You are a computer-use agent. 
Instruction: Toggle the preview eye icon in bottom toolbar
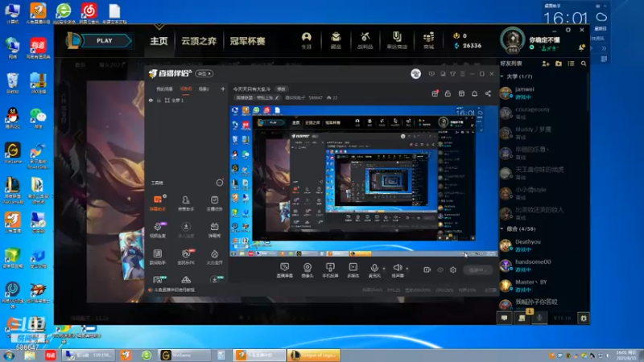pos(440,269)
